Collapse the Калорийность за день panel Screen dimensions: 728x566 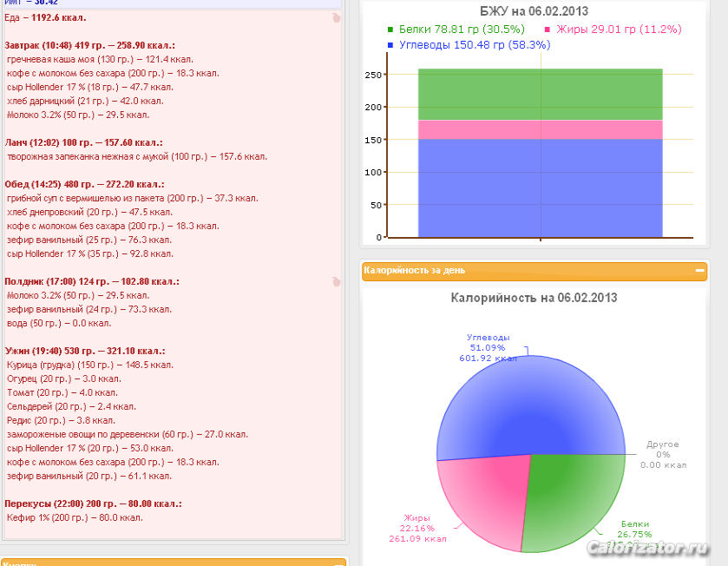coord(699,271)
